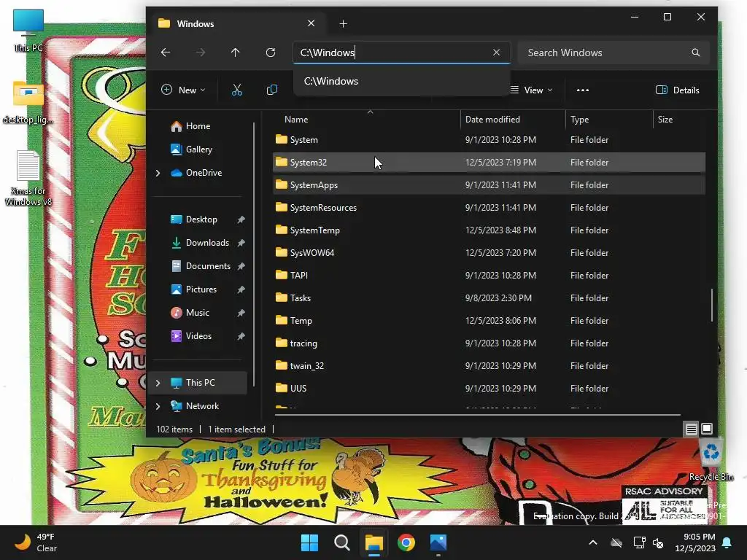
Task: Unpin Desktop using its pin icon
Action: 241,219
